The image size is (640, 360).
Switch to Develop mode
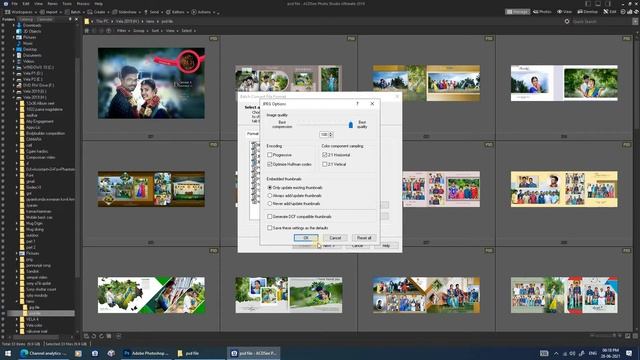[587, 12]
